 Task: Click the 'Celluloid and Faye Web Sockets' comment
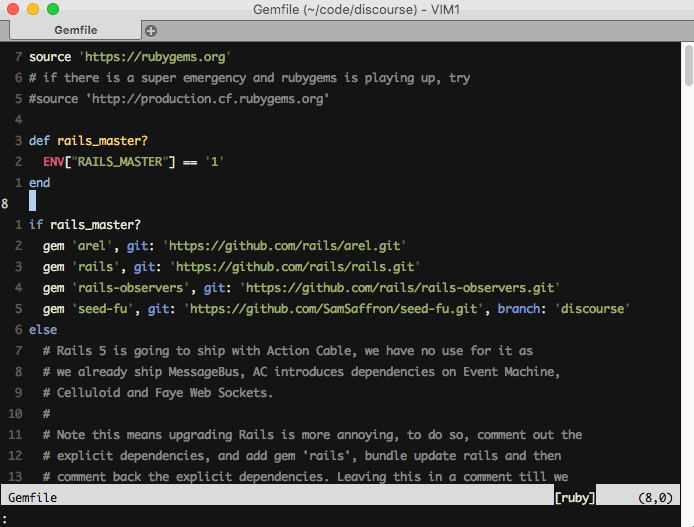(158, 393)
